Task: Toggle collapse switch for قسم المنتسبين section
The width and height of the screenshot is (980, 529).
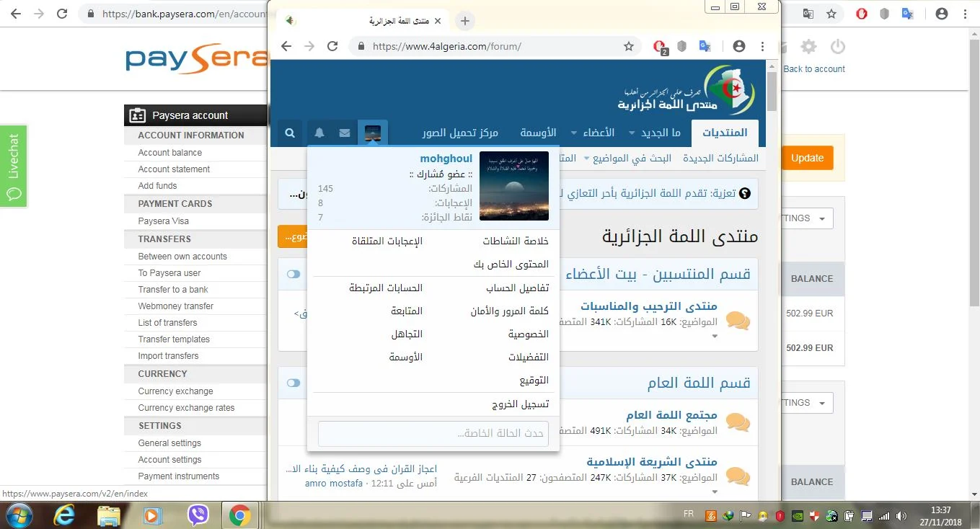Action: tap(293, 275)
